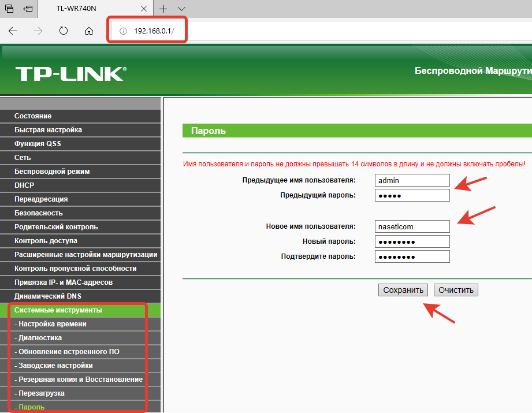Reload the page with the refresh icon
Screen dimensions: 532x413
pos(64,31)
